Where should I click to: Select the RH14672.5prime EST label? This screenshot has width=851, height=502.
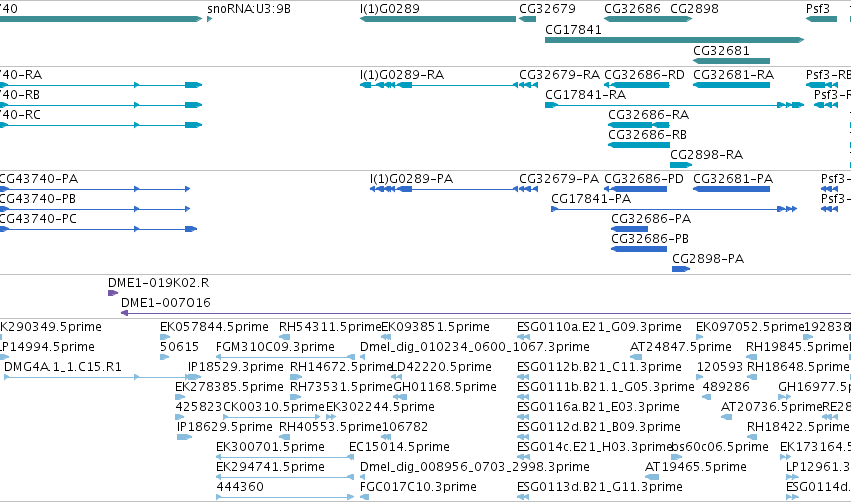[x=341, y=367]
